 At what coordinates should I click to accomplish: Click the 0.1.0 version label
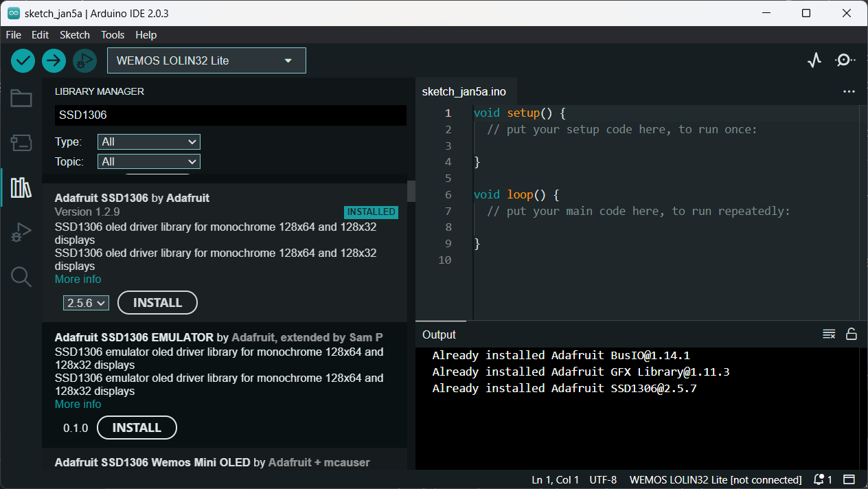[76, 428]
